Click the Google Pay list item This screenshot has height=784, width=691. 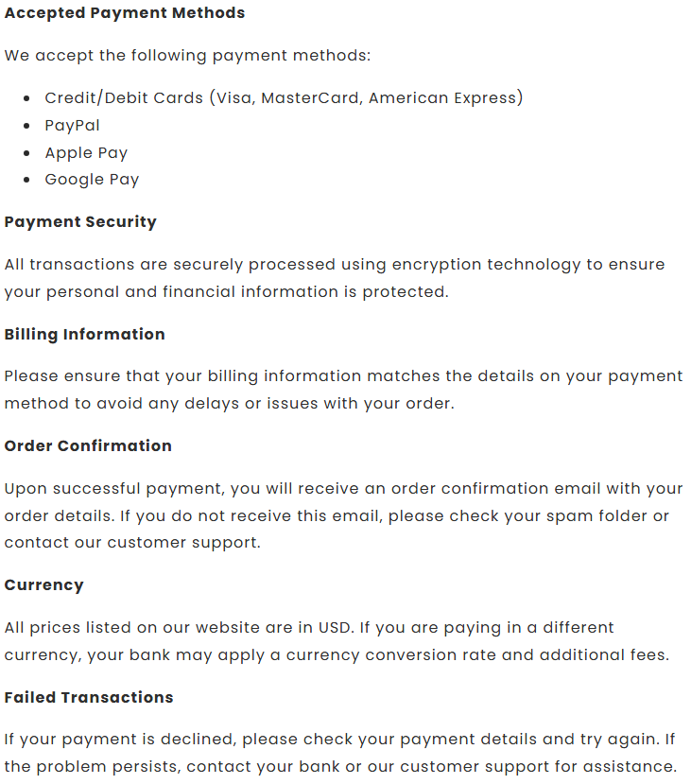92,179
